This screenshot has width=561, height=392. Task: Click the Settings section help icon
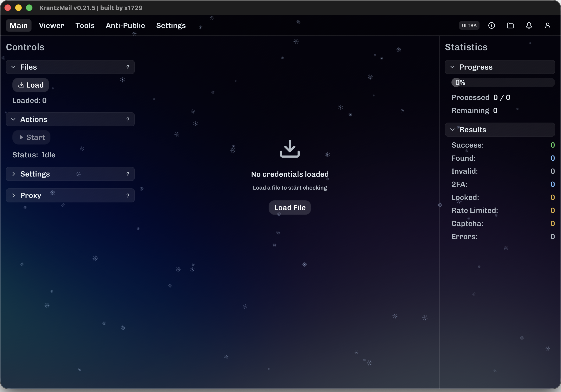click(x=128, y=174)
